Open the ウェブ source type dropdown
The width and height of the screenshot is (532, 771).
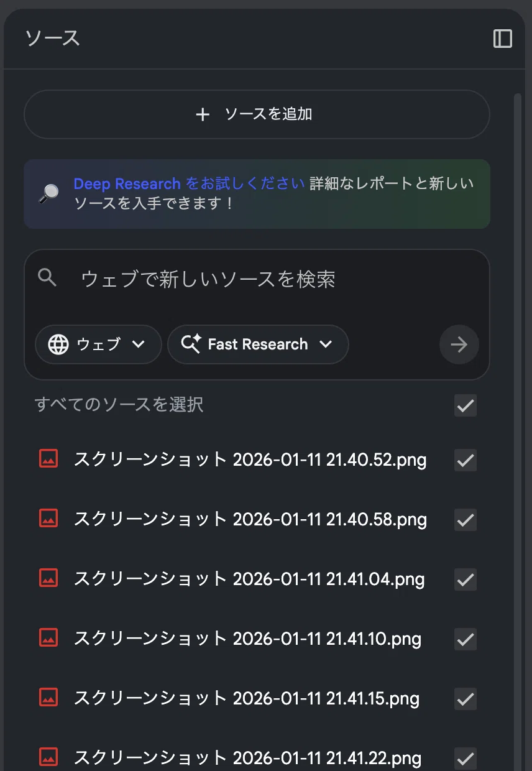[98, 344]
